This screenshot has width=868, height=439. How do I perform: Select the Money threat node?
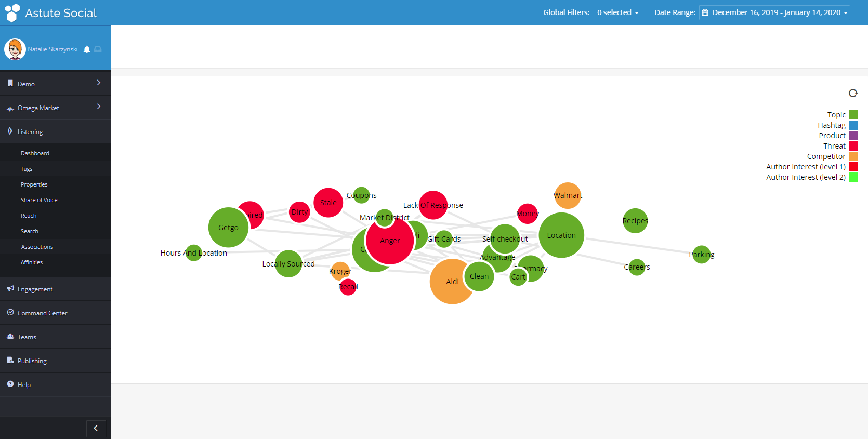[x=528, y=214]
